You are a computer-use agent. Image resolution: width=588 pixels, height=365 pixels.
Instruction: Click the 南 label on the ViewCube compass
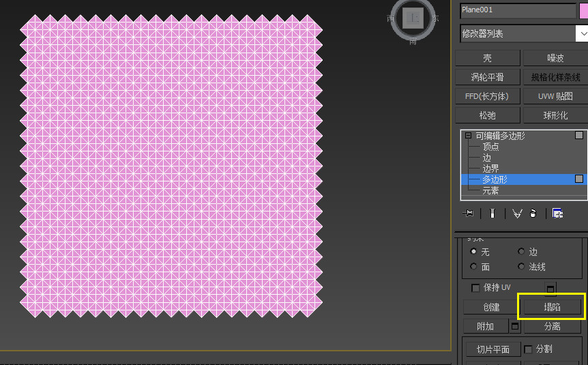[413, 41]
